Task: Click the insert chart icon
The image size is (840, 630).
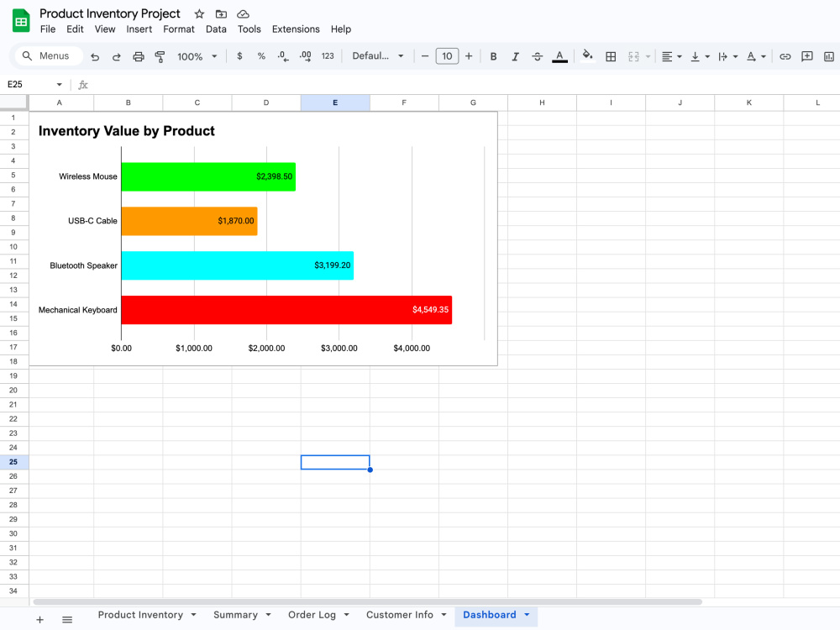Action: tap(829, 56)
